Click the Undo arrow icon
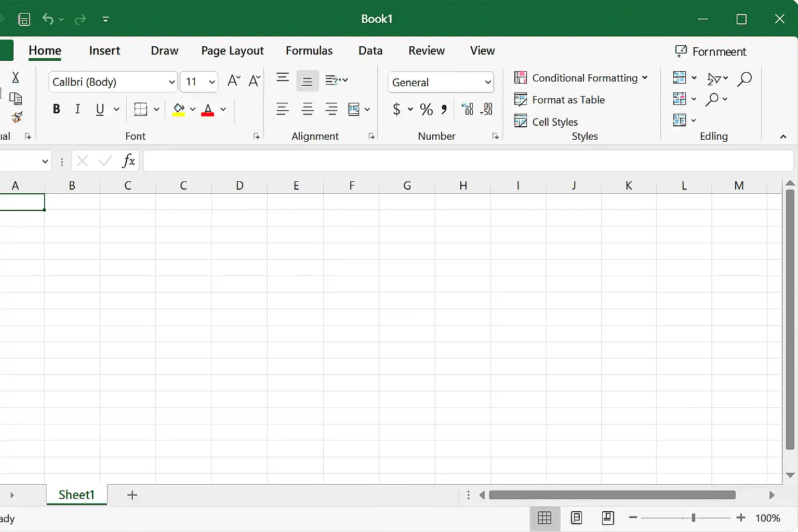 (48, 20)
